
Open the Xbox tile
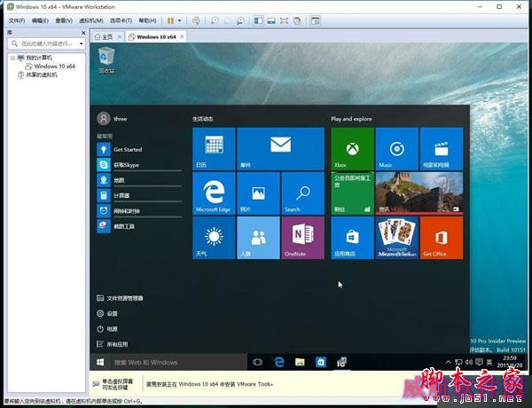pyautogui.click(x=353, y=149)
